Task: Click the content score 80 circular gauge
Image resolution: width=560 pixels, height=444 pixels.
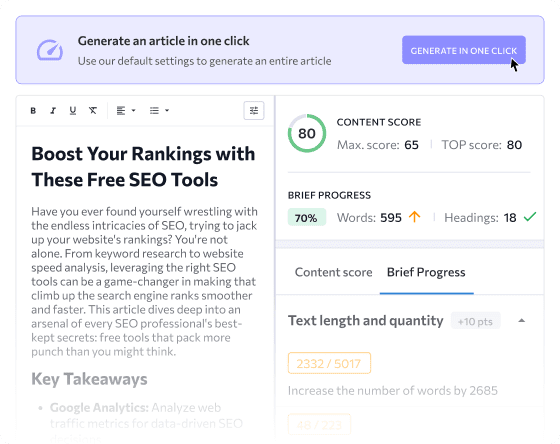Action: pyautogui.click(x=307, y=133)
